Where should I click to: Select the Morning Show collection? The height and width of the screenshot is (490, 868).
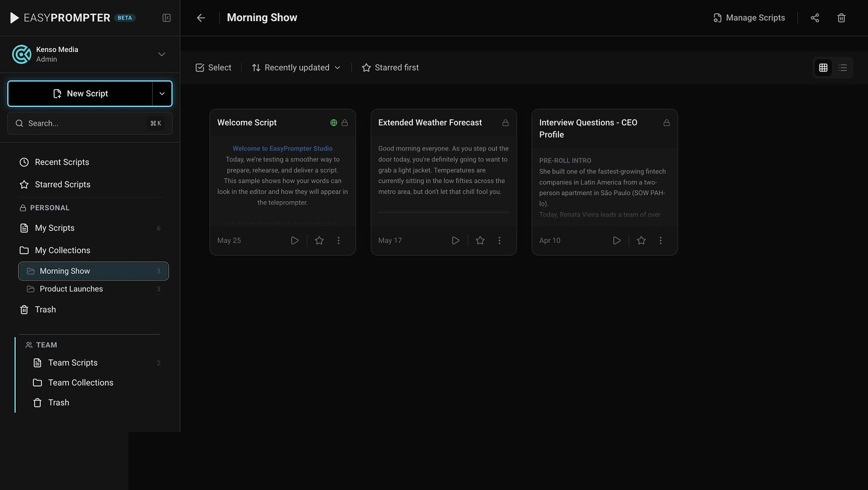tap(93, 271)
